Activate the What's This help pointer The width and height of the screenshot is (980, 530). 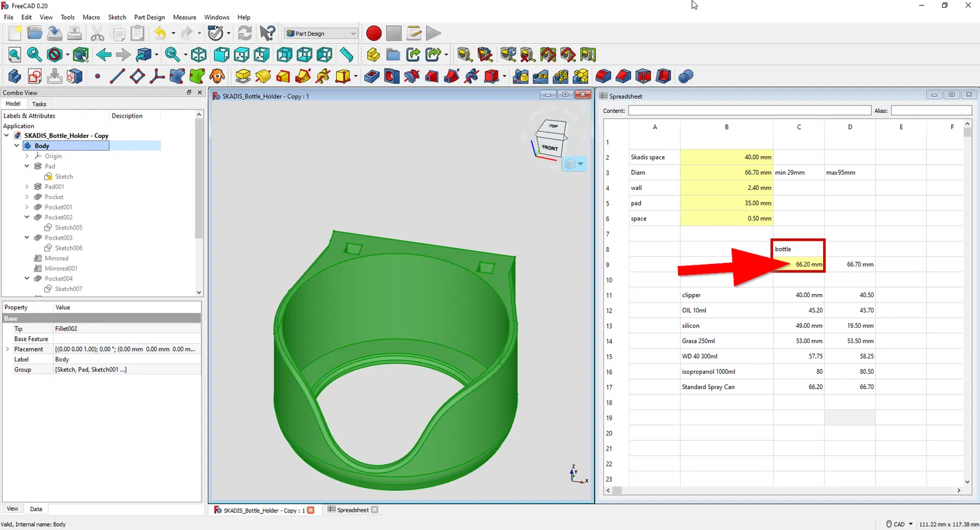[268, 33]
